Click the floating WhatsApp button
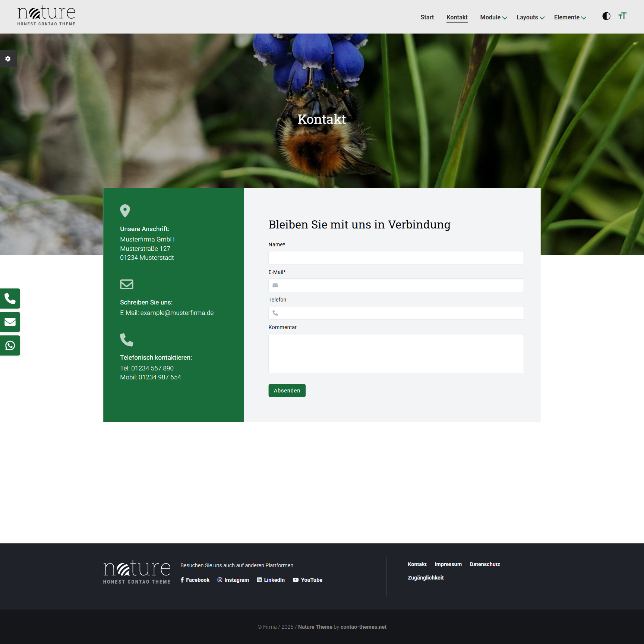Viewport: 644px width, 644px height. point(10,345)
